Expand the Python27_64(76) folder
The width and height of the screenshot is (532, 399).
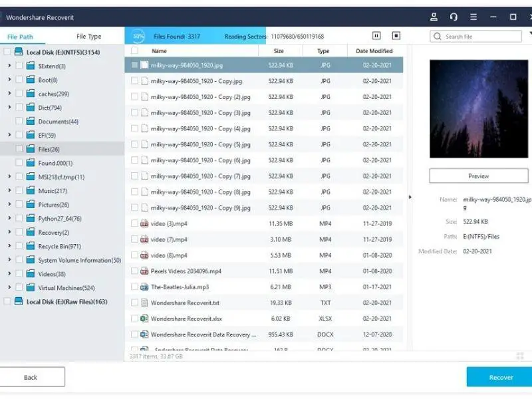[9, 218]
